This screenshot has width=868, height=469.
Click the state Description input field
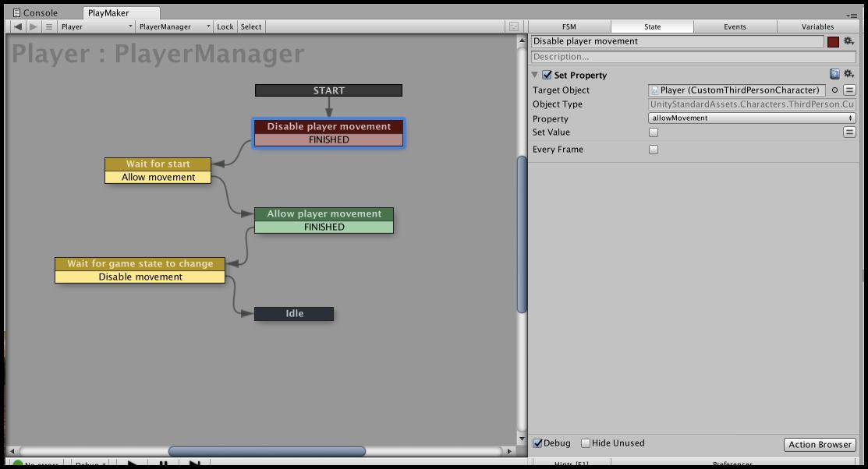coord(695,56)
